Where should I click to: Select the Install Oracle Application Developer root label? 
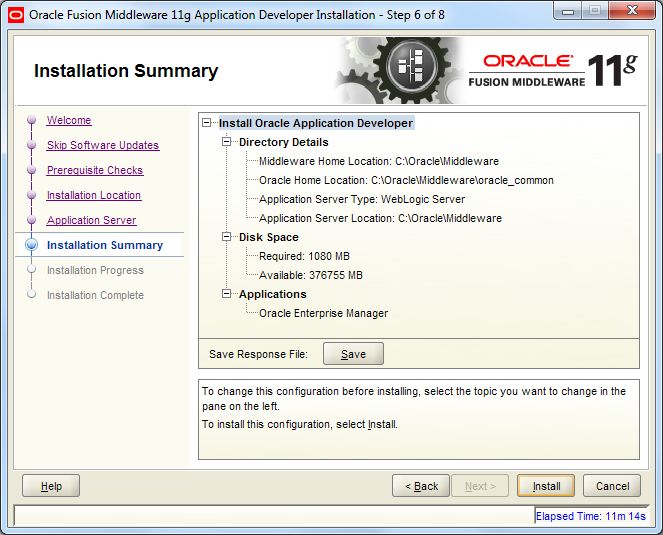(x=316, y=123)
